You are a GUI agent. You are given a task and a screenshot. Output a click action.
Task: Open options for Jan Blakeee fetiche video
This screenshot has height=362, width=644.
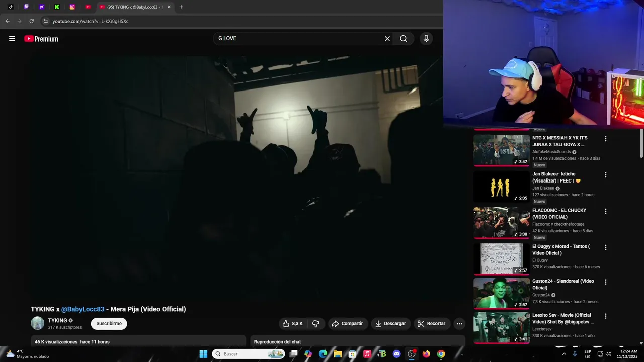(x=606, y=175)
